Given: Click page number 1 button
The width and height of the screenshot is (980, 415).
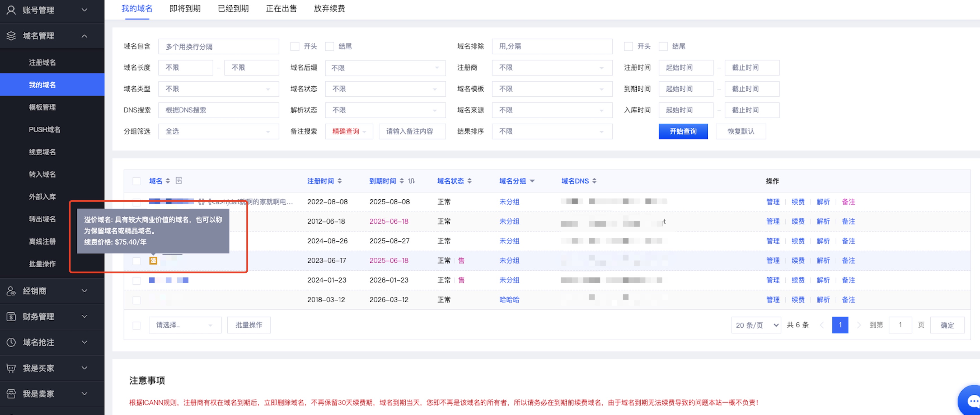Looking at the screenshot, I should 840,325.
